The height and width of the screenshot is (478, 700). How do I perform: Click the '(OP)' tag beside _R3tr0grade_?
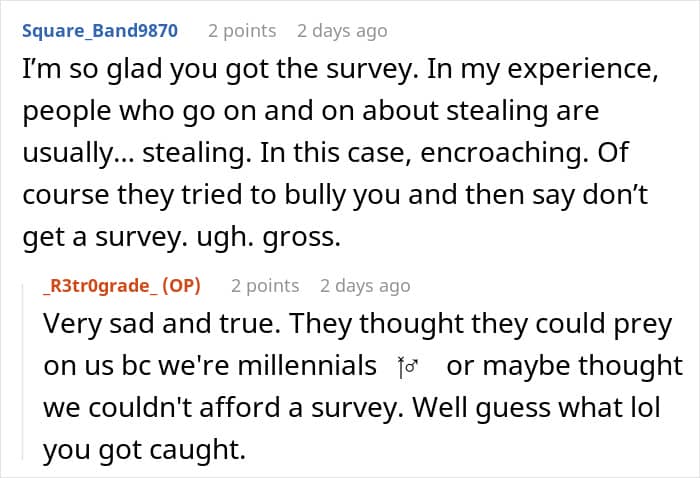[x=182, y=286]
